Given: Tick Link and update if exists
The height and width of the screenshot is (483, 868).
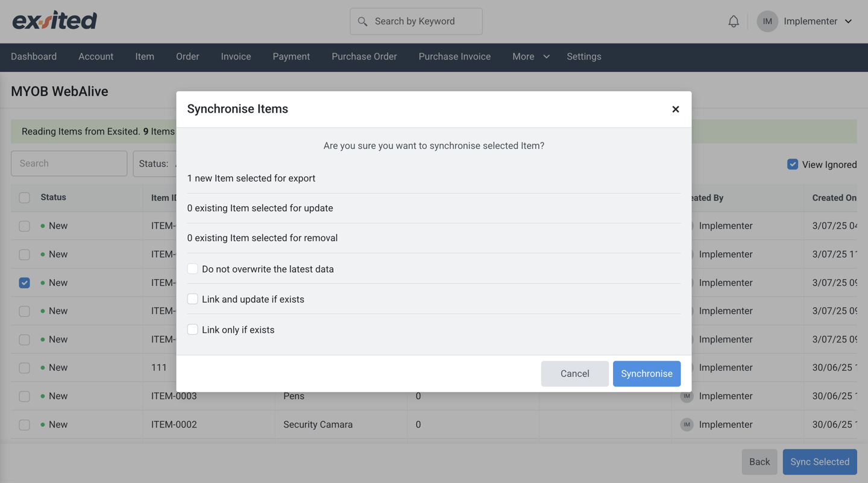Looking at the screenshot, I should coord(192,299).
